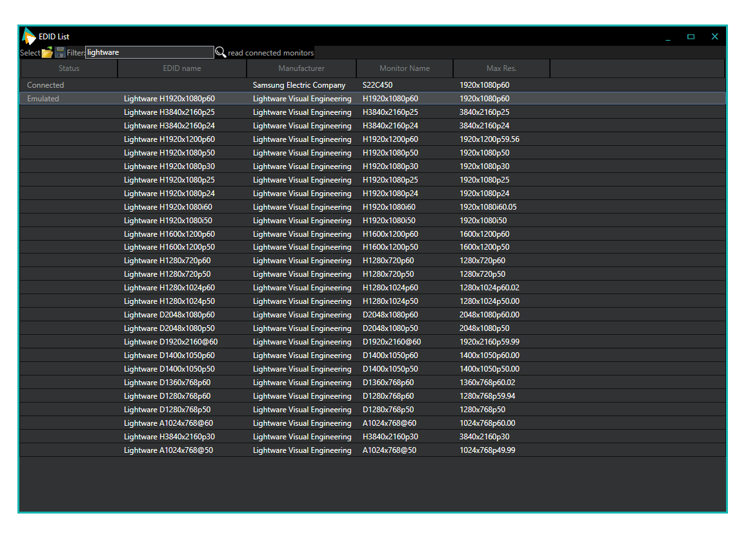Select EDID name "Lightware H1920x1080p24"
The height and width of the screenshot is (560, 737).
[169, 194]
